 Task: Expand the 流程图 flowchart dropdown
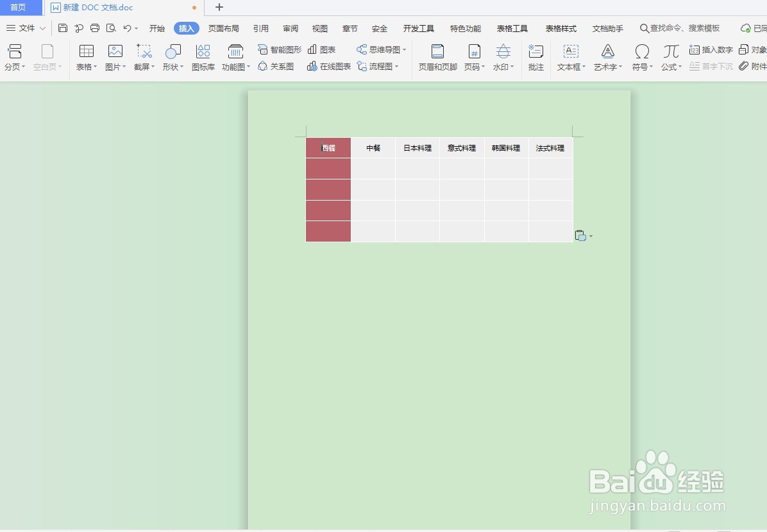click(x=397, y=66)
